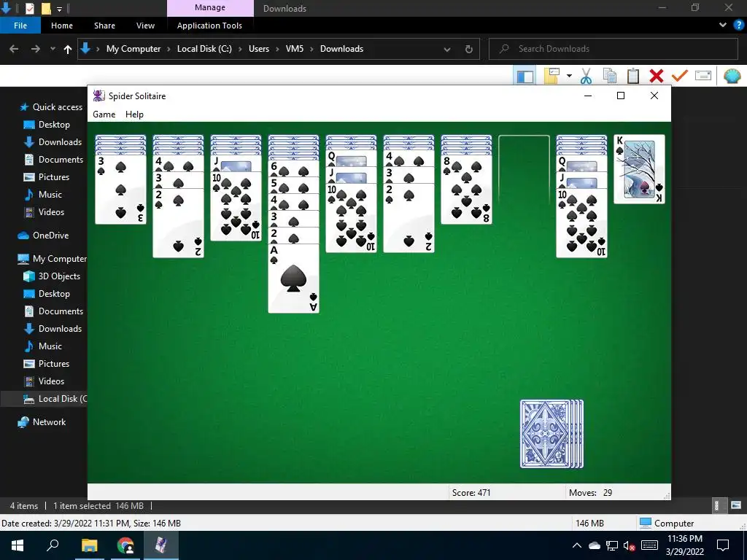Go up one folder level with the up arrow

pyautogui.click(x=68, y=49)
